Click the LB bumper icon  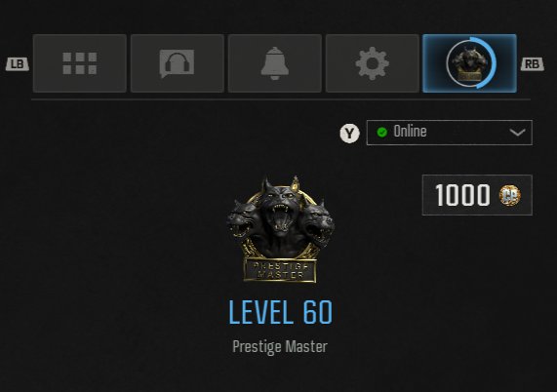(17, 64)
